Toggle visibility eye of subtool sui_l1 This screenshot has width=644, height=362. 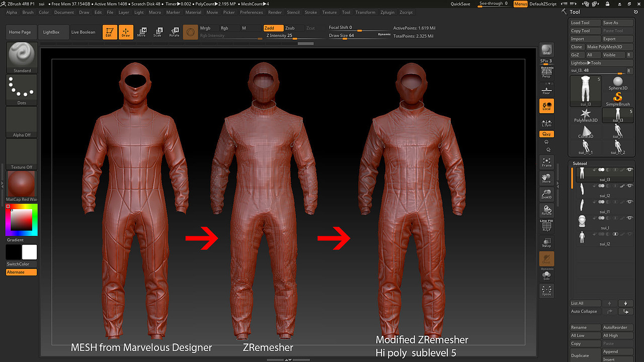(629, 202)
